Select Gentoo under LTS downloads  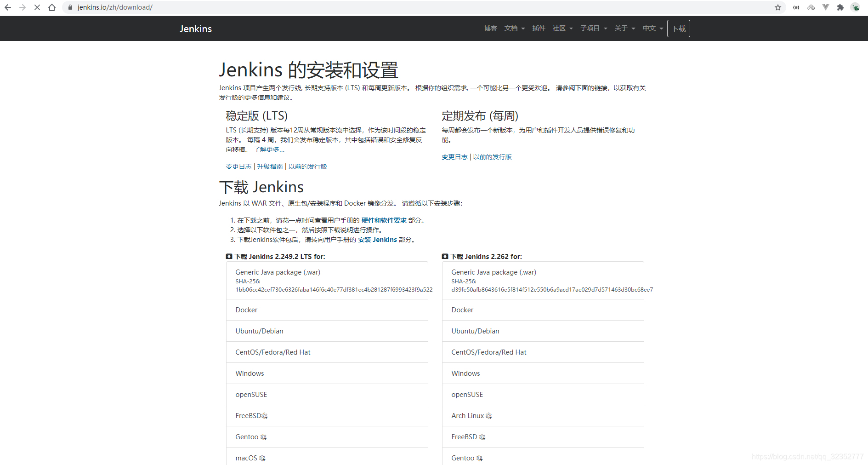point(327,437)
